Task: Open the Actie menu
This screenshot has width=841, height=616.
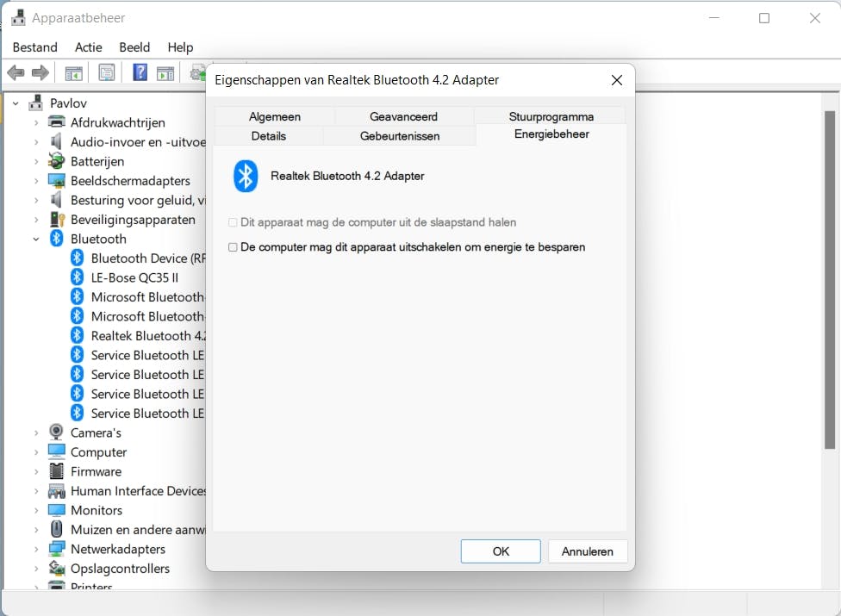Action: click(89, 47)
